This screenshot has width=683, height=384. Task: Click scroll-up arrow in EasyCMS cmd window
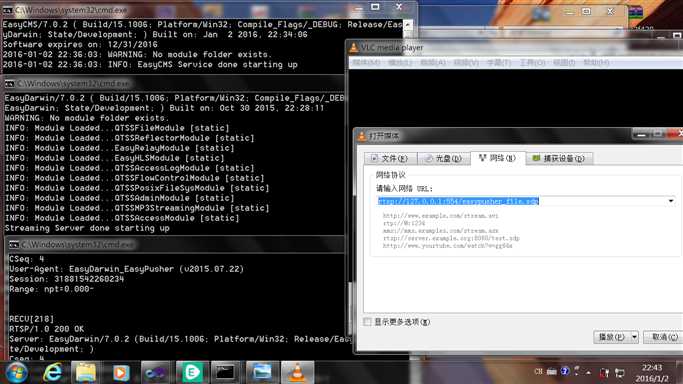(408, 25)
